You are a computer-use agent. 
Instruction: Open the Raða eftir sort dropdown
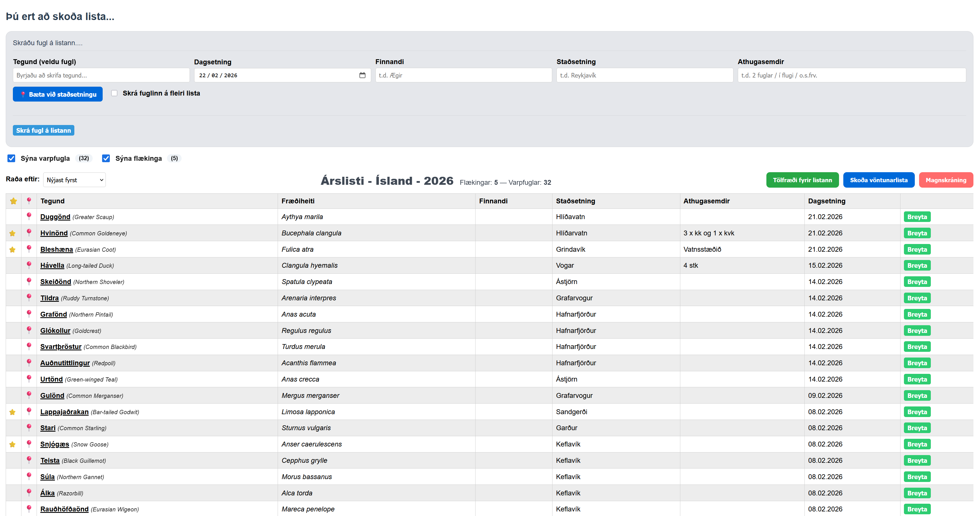tap(75, 180)
